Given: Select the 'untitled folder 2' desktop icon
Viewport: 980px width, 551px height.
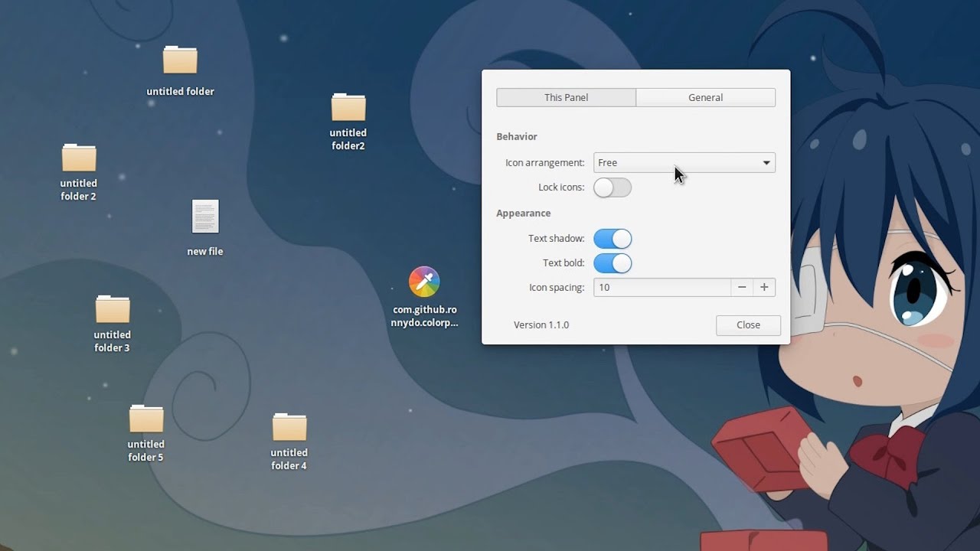Looking at the screenshot, I should pos(79,158).
